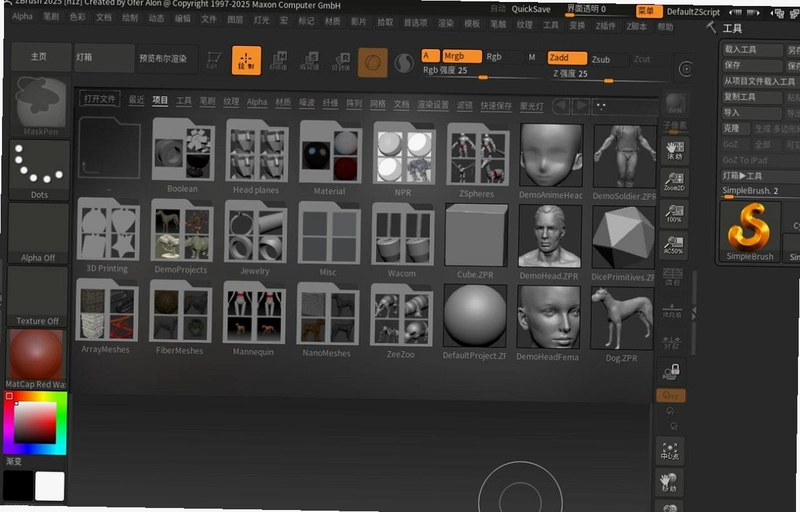Click the orange Gxyz rotation icon

(x=670, y=395)
